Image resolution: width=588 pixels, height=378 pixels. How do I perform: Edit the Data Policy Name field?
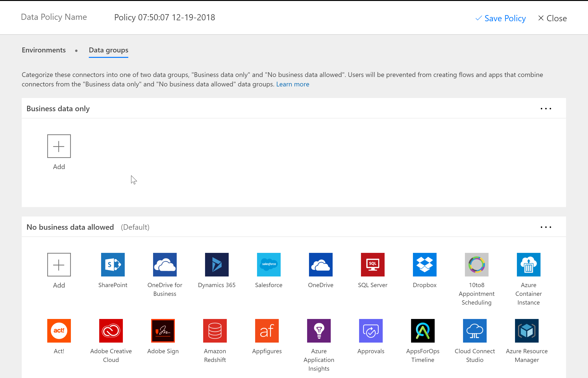click(165, 17)
